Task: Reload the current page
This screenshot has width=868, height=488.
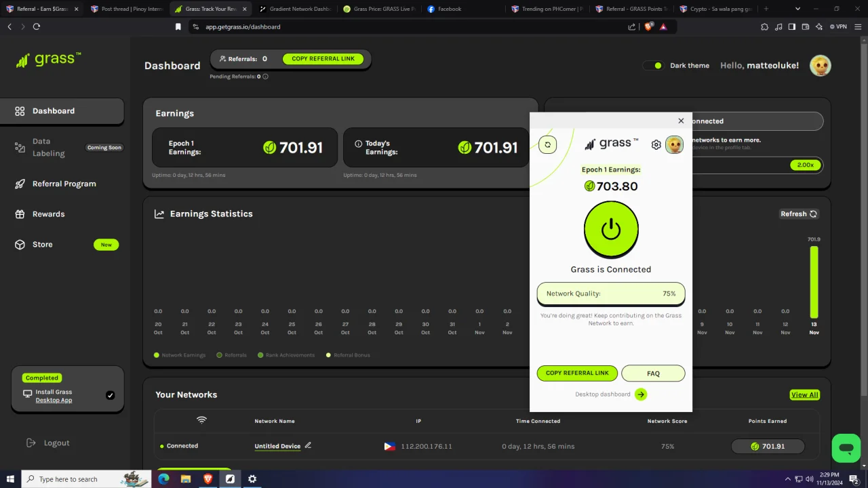Action: click(x=37, y=26)
